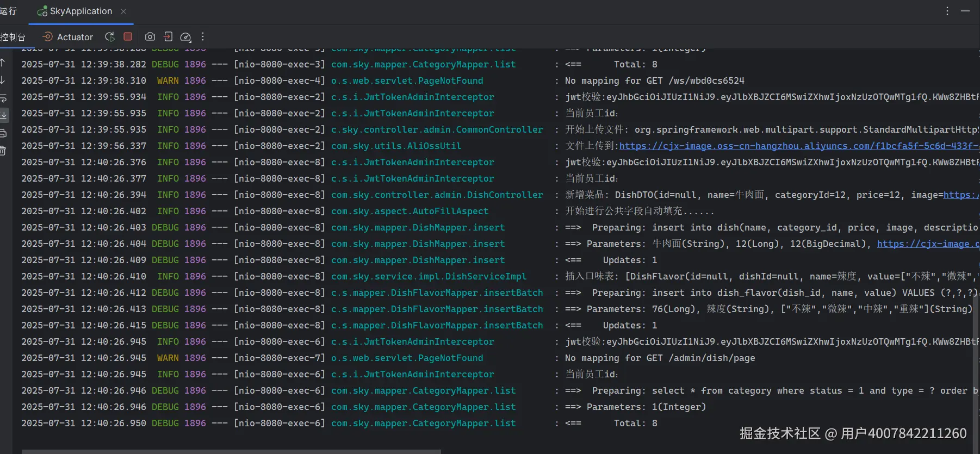Click the 运行 tool window label

(x=9, y=11)
